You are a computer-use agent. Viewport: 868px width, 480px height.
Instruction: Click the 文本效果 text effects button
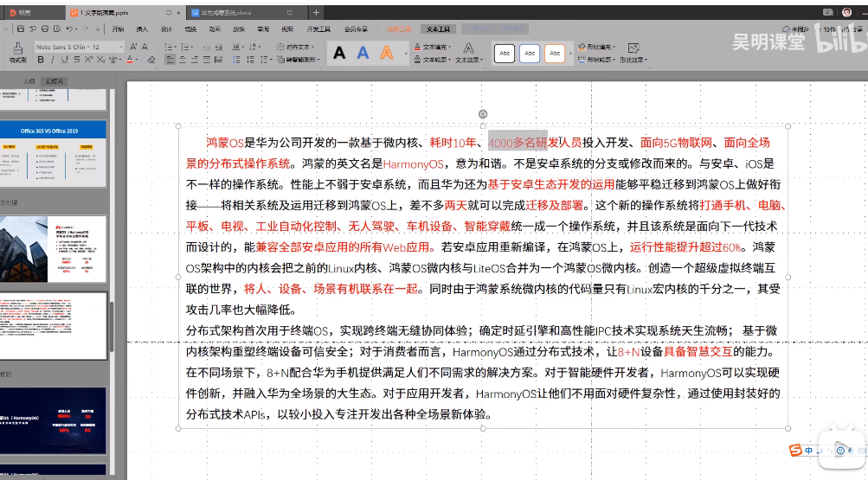click(468, 53)
